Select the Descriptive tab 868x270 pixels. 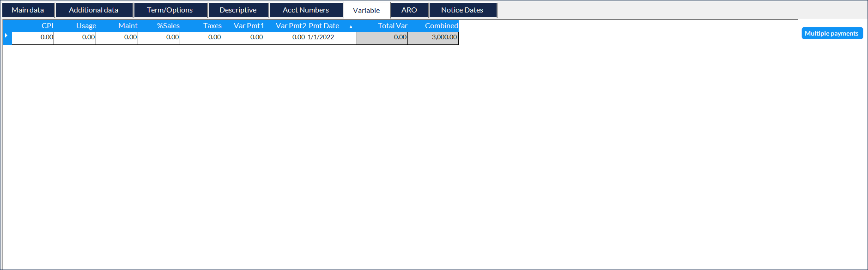click(238, 10)
